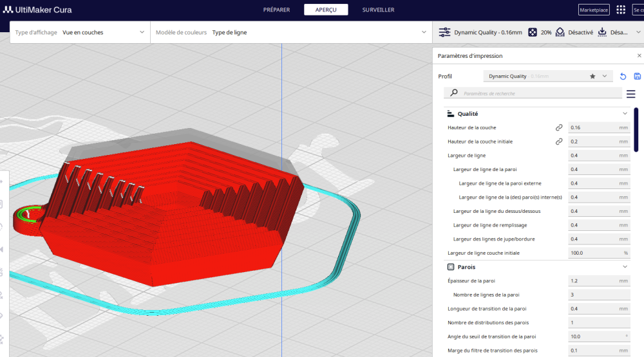This screenshot has height=357, width=644.
Task: Click the red hexagonal model preview
Action: (173, 214)
